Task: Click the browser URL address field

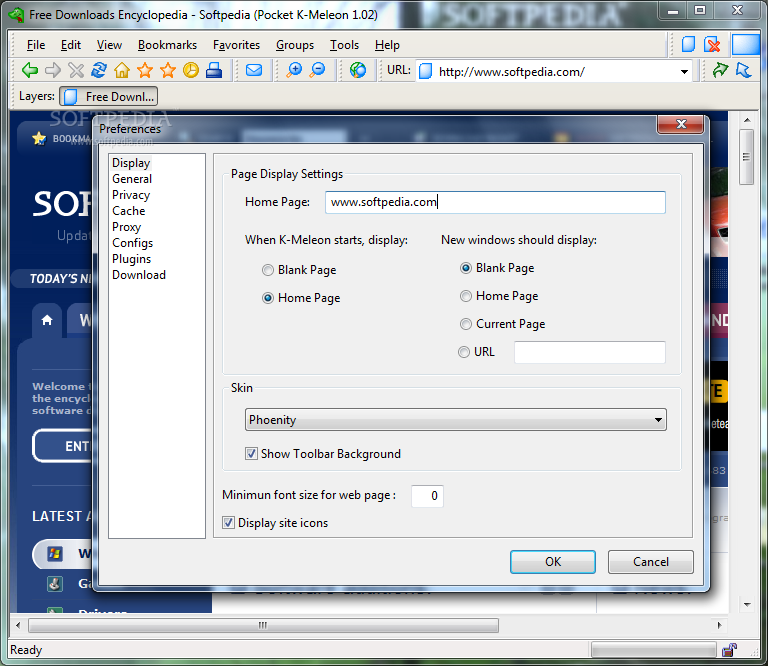Action: pos(553,72)
